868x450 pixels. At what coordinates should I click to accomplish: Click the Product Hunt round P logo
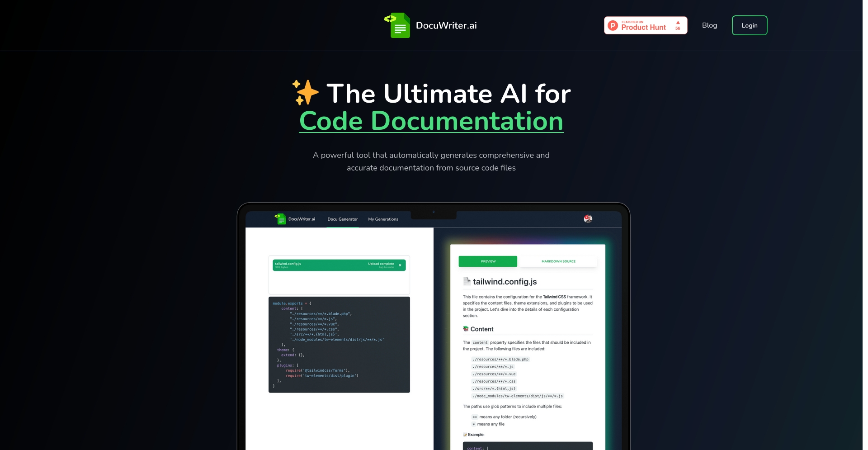pos(613,25)
